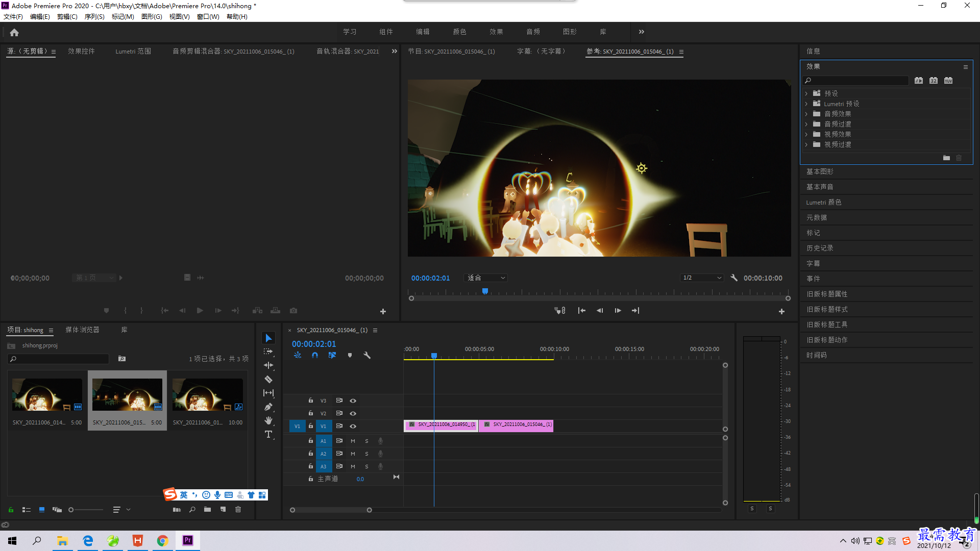Select the Track Select Forward tool
Image resolution: width=980 pixels, height=551 pixels.
click(x=268, y=352)
